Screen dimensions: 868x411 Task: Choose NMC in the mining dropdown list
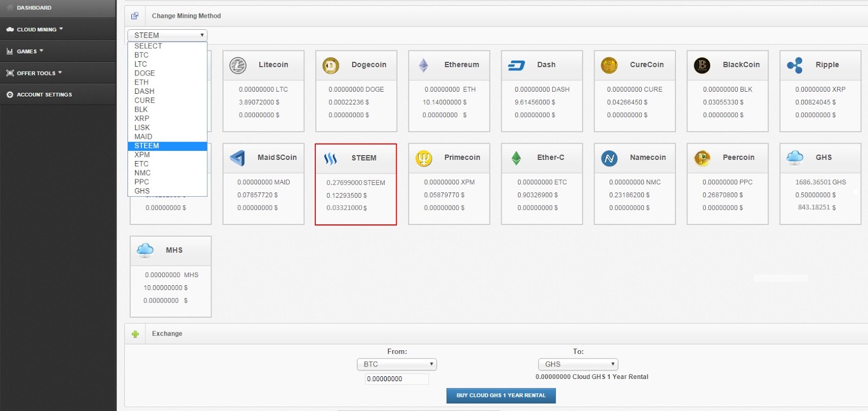[x=168, y=173]
